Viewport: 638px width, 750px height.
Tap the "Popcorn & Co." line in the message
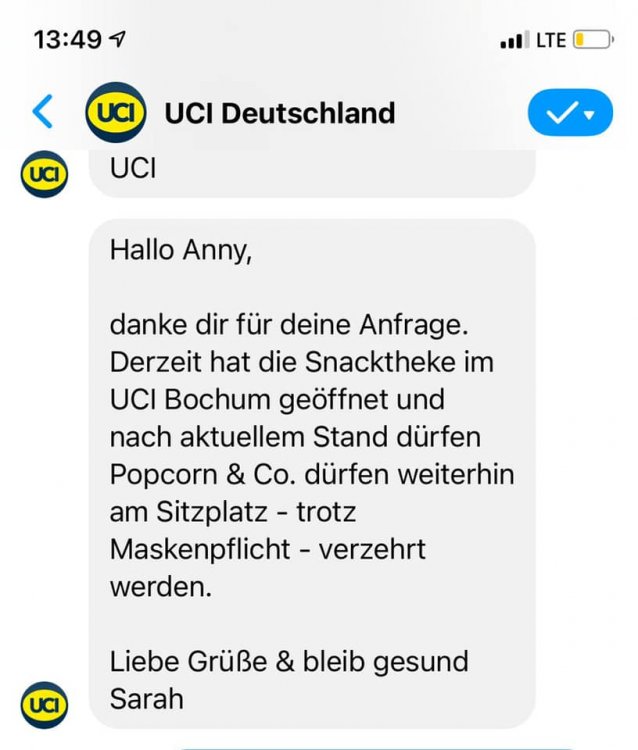[x=312, y=474]
